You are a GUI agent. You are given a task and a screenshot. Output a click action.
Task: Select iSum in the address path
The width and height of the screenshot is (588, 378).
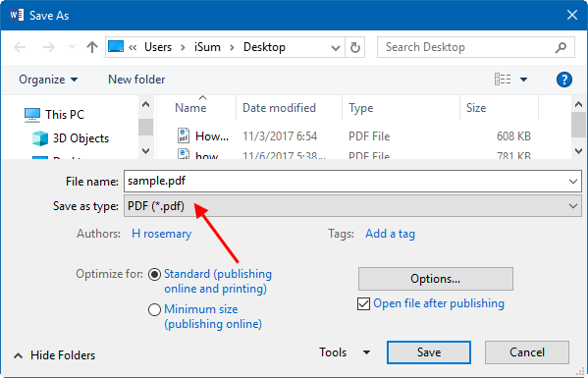pos(207,47)
